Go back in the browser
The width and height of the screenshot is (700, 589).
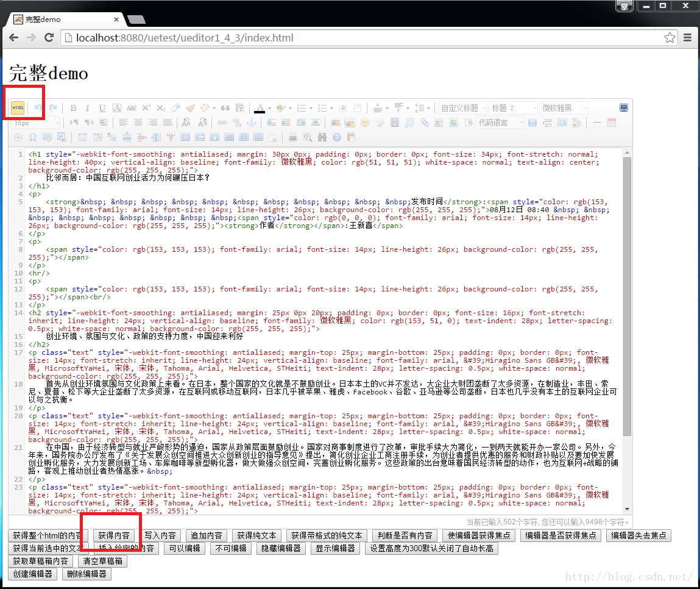(x=14, y=38)
